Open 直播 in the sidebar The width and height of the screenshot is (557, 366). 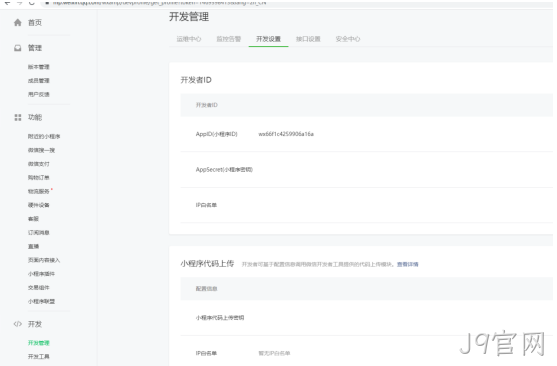point(33,247)
